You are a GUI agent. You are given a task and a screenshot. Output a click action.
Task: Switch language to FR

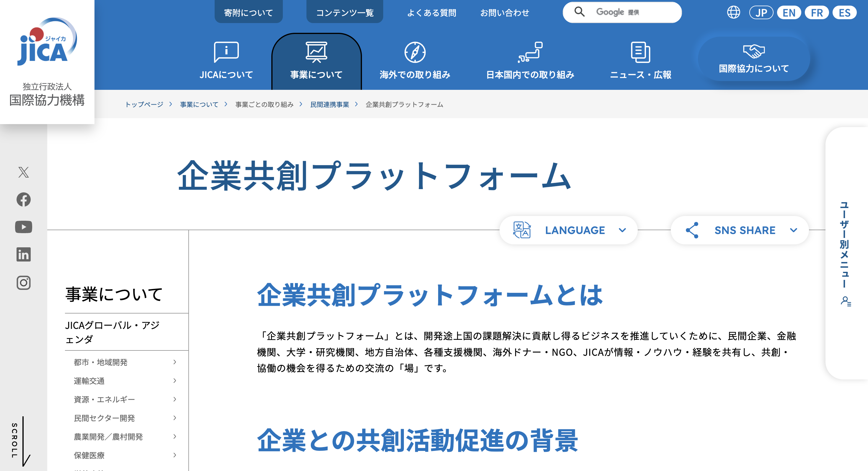[816, 12]
